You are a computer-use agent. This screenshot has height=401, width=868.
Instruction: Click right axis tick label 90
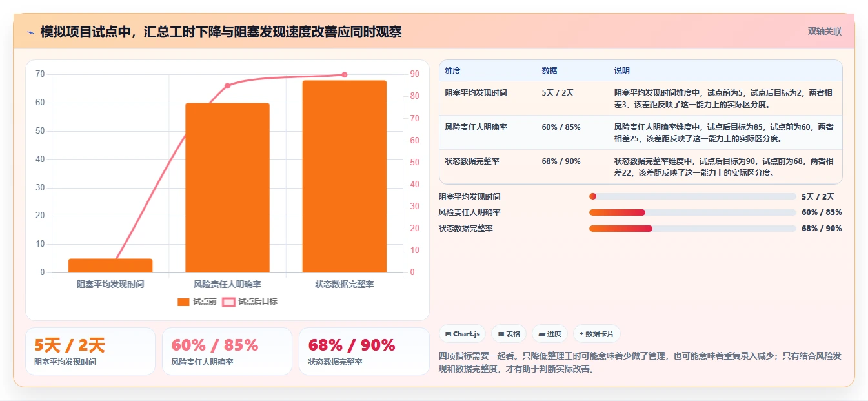point(414,74)
